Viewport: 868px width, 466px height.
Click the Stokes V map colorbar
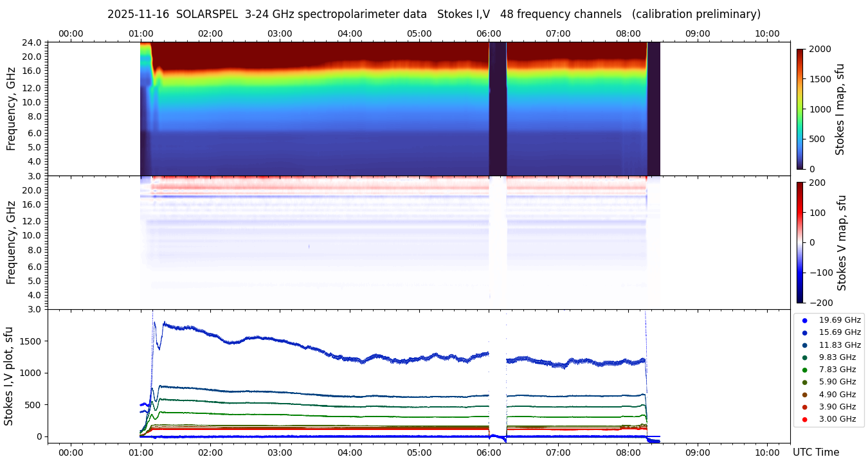800,242
